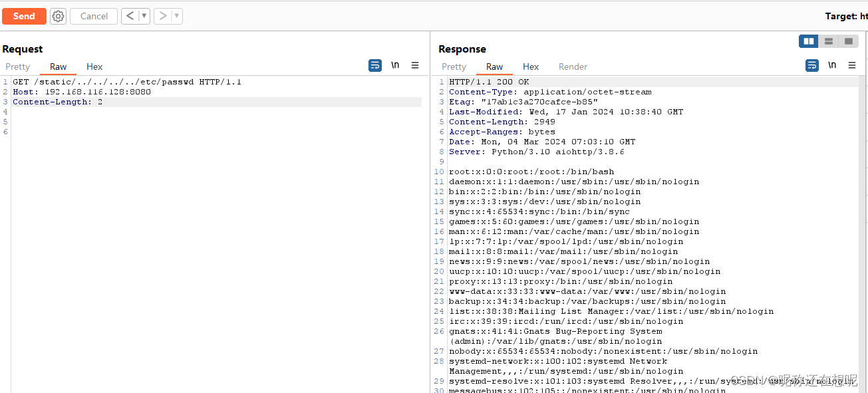Click the Date response header line

tap(542, 142)
